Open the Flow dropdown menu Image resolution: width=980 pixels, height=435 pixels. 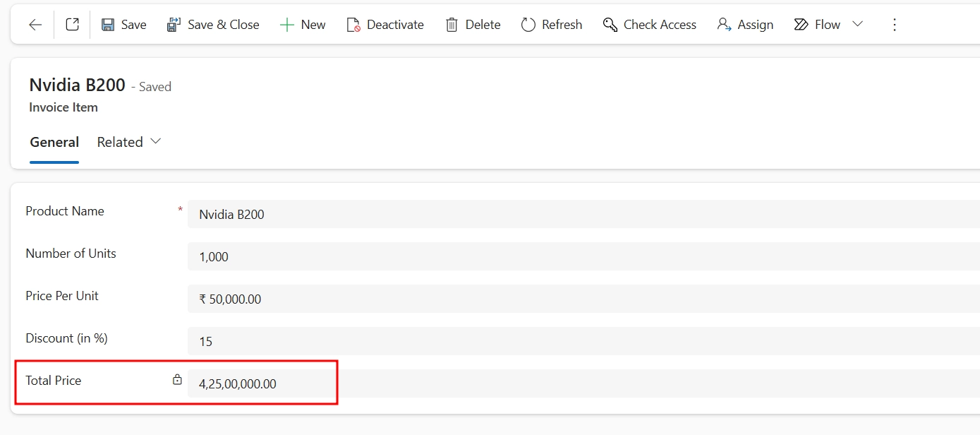(x=857, y=24)
